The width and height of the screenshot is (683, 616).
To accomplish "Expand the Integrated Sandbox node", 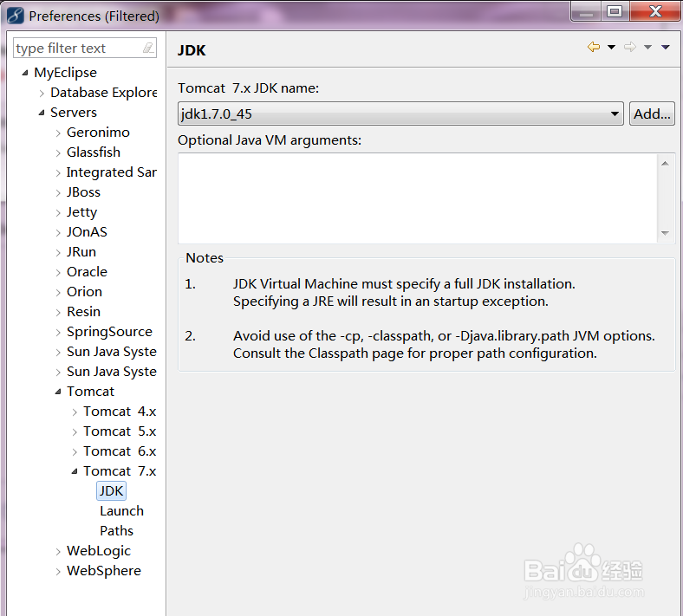I will (58, 172).
